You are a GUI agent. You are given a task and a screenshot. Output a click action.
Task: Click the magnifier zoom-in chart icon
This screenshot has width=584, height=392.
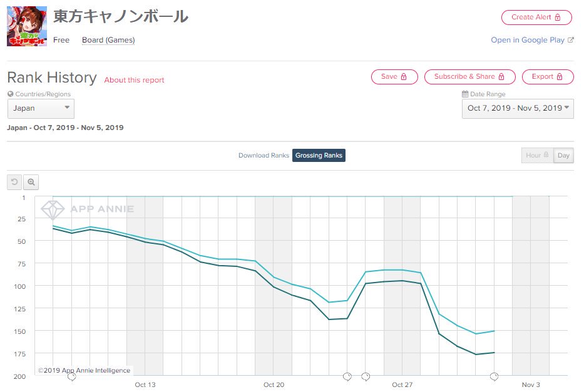pos(31,183)
